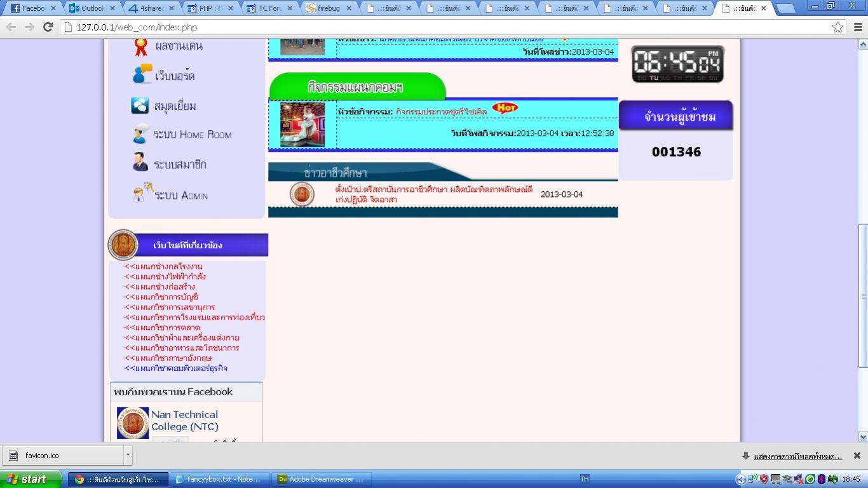Open link <<แผนกวิชาอาหารและโภชนาการ
Viewport: 868px width, 488px height.
(182, 348)
